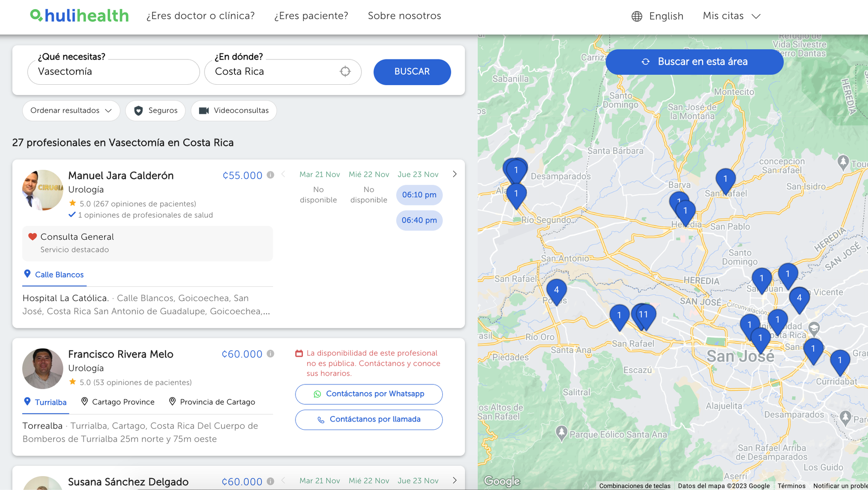The width and height of the screenshot is (868, 490).
Task: Open '¿Eres doctor o clínica?' menu item
Action: coord(201,16)
